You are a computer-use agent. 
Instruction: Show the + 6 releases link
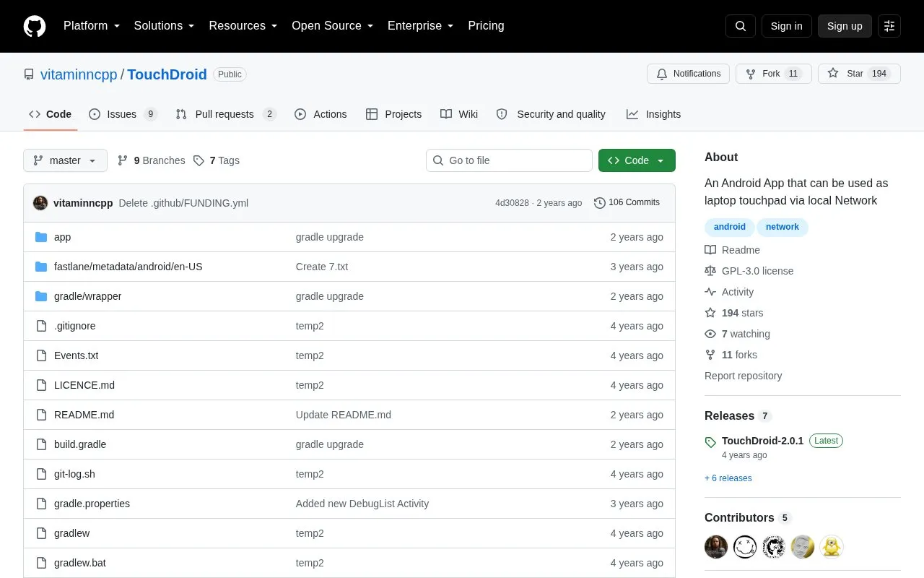pyautogui.click(x=728, y=478)
